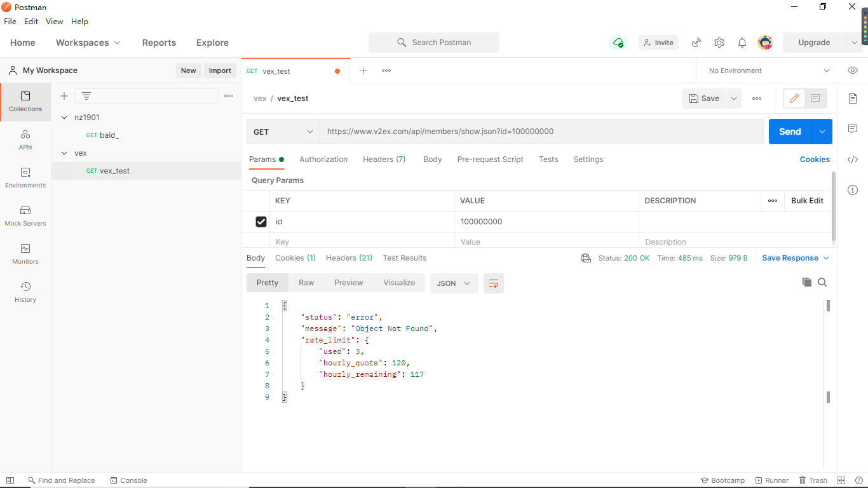This screenshot has height=488, width=868.
Task: Collapse the nz1901 collection
Action: (64, 118)
